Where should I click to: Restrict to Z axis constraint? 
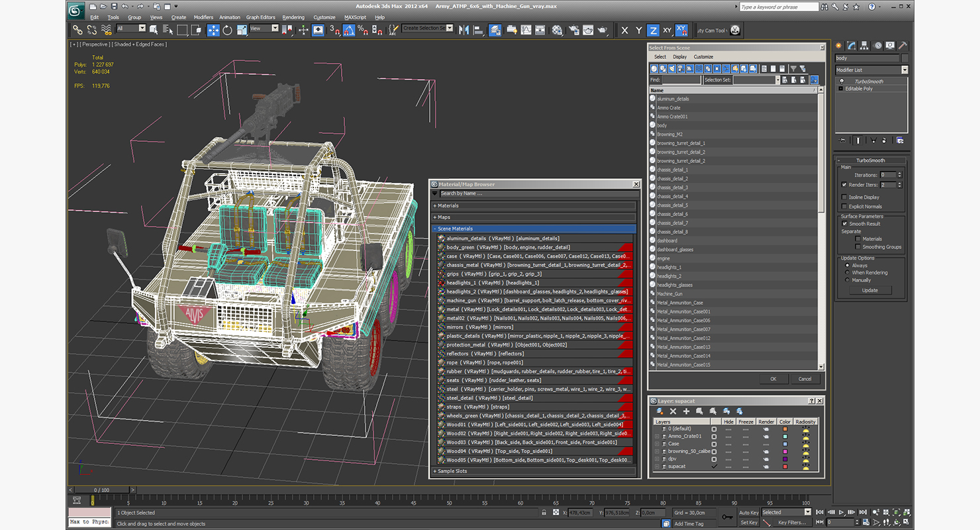click(653, 30)
